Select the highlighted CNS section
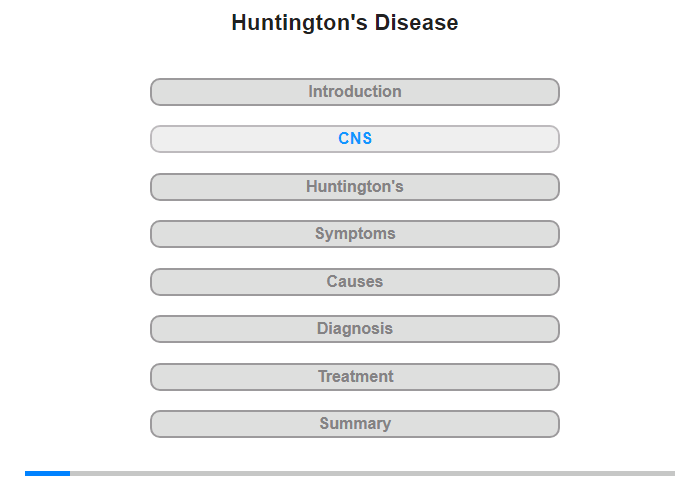700x480 pixels. point(354,139)
